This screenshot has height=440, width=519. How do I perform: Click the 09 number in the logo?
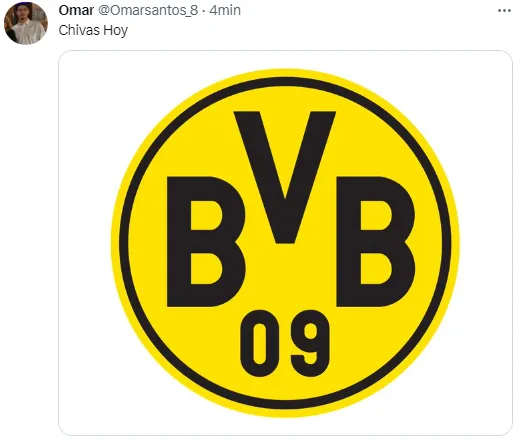click(285, 343)
